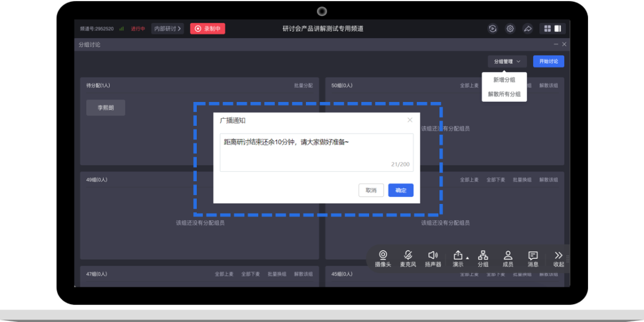Click 取消 to cancel broadcast notice
644x322 pixels.
click(x=371, y=190)
